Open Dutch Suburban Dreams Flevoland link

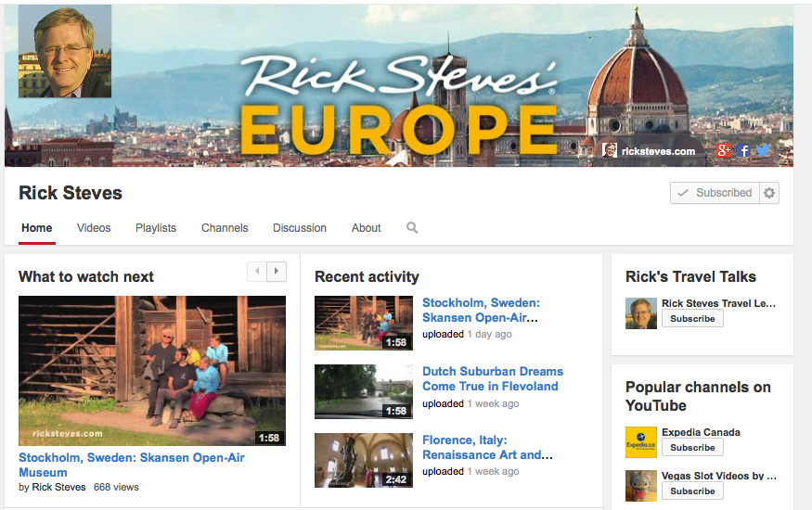(493, 378)
